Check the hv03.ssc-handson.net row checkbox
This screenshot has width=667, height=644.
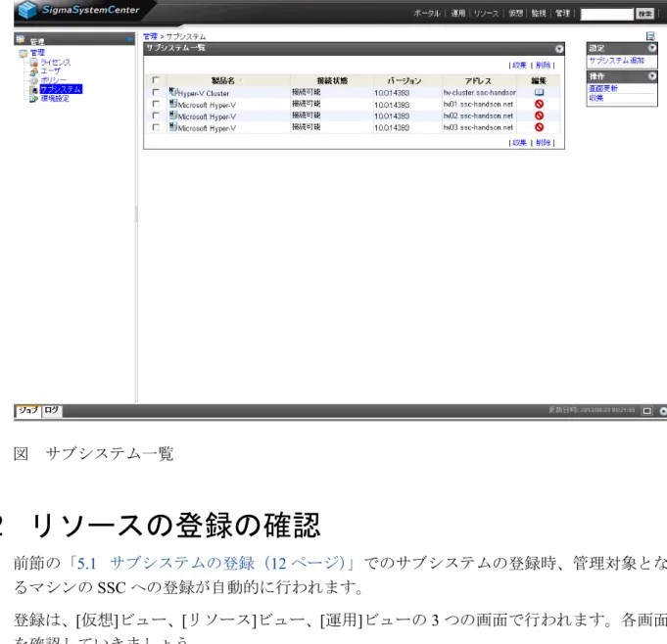(156, 127)
